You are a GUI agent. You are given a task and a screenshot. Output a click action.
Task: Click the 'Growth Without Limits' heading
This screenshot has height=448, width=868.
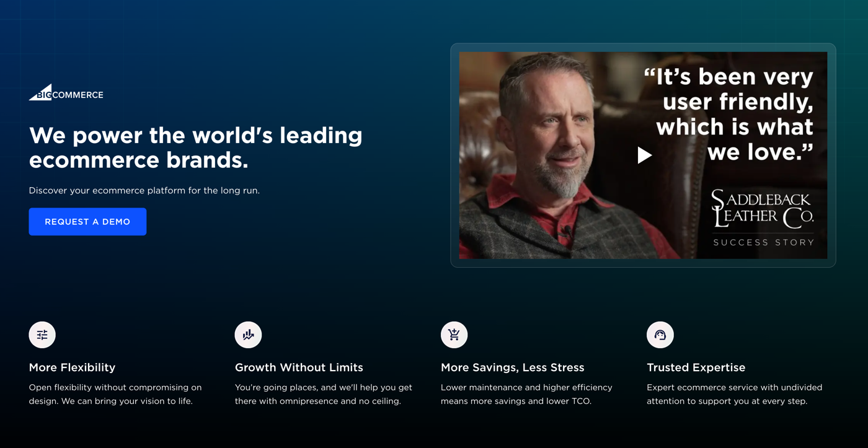tap(299, 367)
